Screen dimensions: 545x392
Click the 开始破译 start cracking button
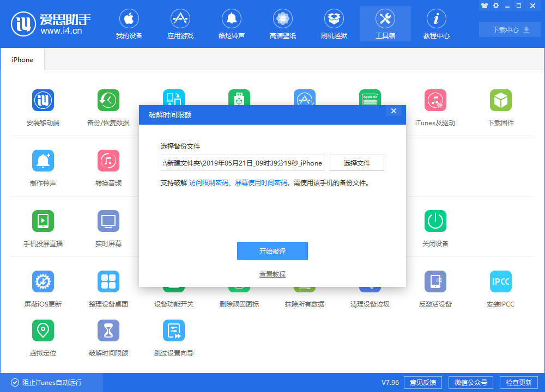(x=272, y=251)
